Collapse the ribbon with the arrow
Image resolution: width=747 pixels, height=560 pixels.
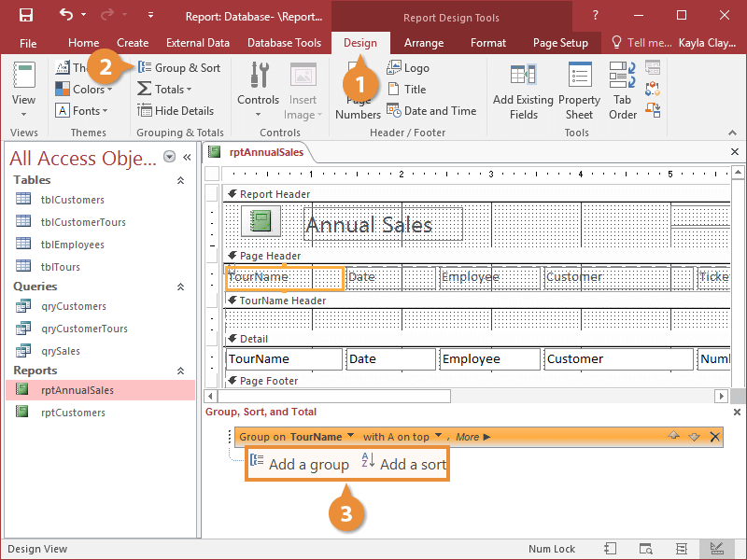[x=732, y=133]
